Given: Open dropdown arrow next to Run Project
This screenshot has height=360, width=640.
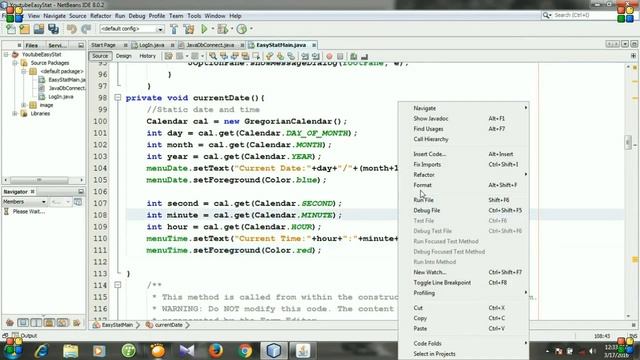Looking at the screenshot, I should tap(212, 29).
